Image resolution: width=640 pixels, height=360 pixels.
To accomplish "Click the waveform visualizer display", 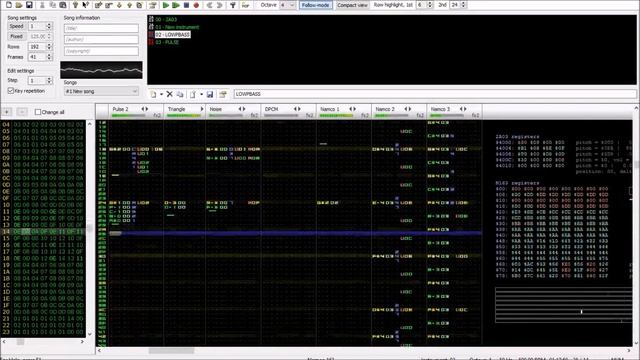I will [101, 70].
